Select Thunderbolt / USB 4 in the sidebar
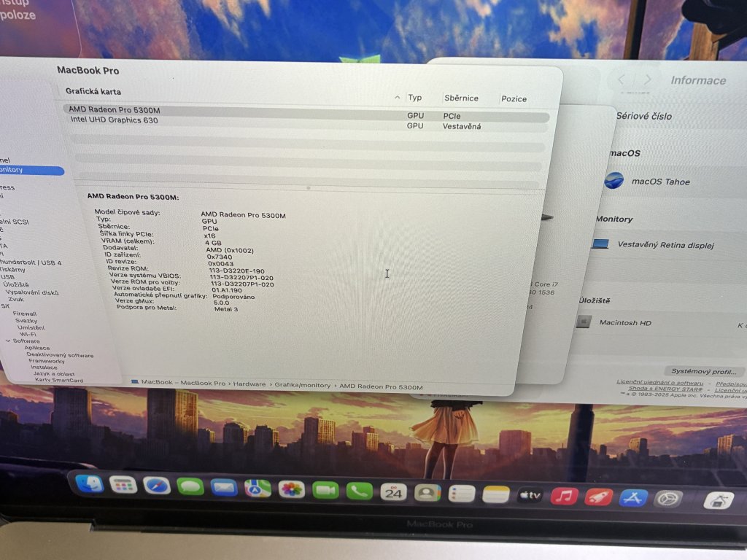This screenshot has height=560, width=747. click(31, 262)
